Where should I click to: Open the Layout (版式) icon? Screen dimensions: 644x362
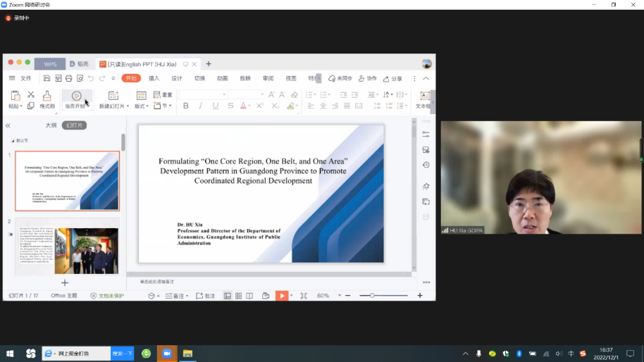(x=141, y=96)
